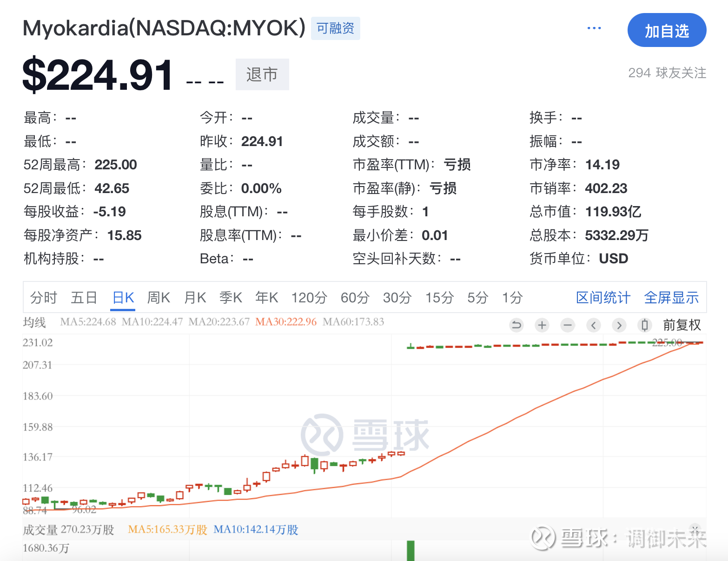Click the MA20:223.67 indicator label
The height and width of the screenshot is (561, 728).
(x=219, y=322)
